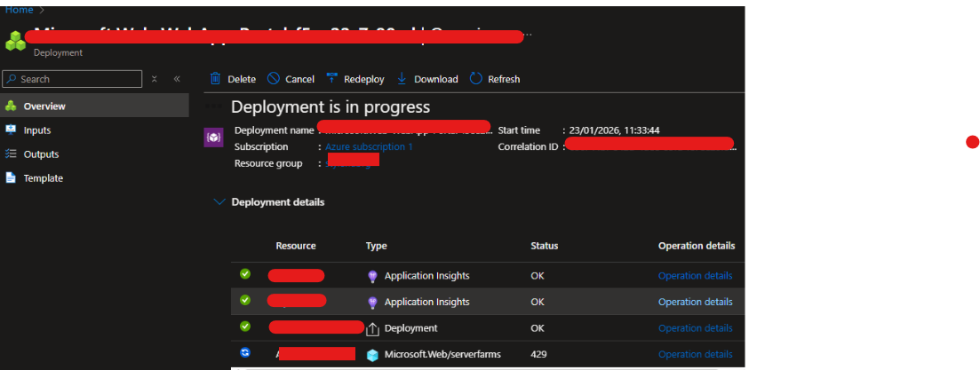This screenshot has height=370, width=980.
Task: Click the Deployment details heading
Action: pyautogui.click(x=278, y=202)
